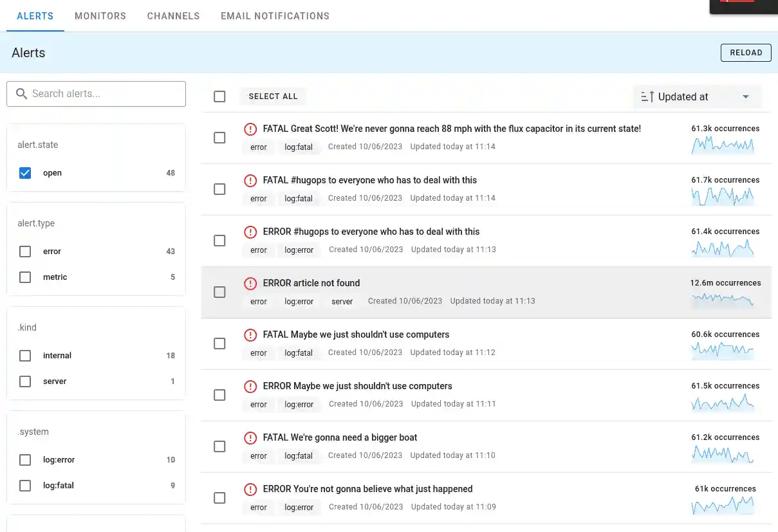The height and width of the screenshot is (532, 778).
Task: Click the 'server' tag chip on the article alert
Action: (342, 302)
